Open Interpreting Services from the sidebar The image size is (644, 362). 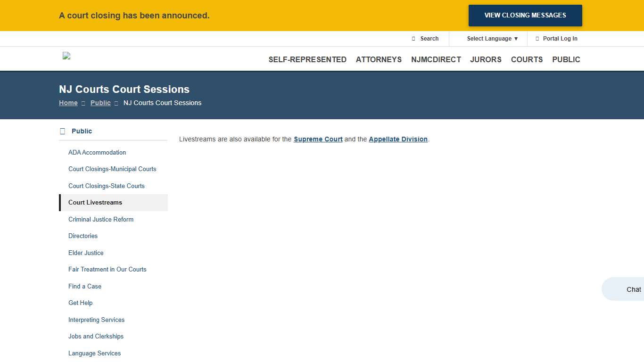(x=96, y=320)
